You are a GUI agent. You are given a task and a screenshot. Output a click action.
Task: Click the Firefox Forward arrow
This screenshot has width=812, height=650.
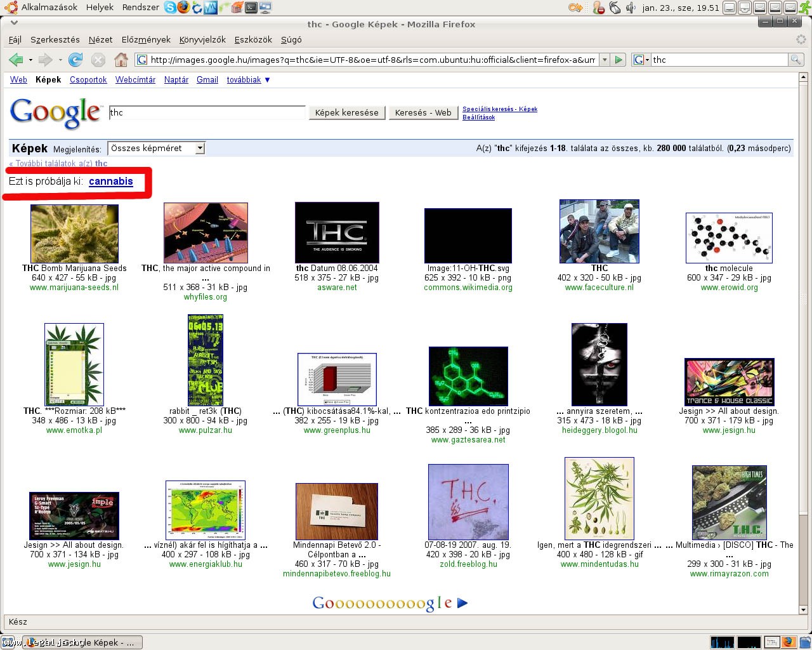coord(45,60)
